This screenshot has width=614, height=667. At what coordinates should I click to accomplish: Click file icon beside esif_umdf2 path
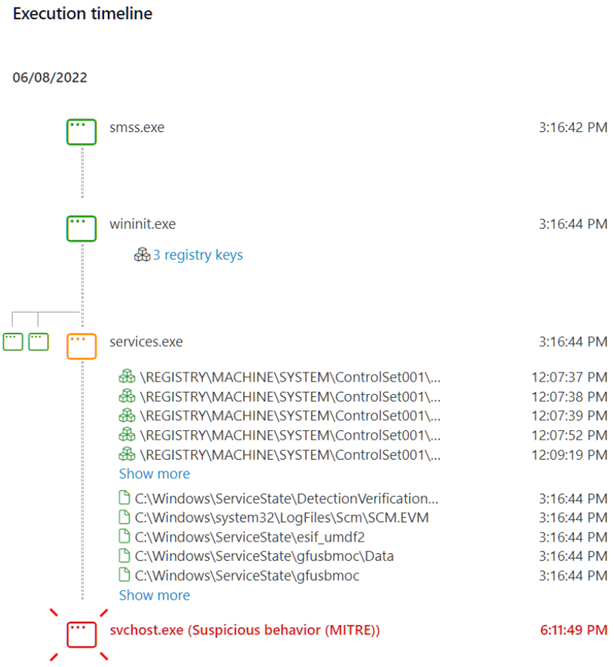pyautogui.click(x=124, y=536)
